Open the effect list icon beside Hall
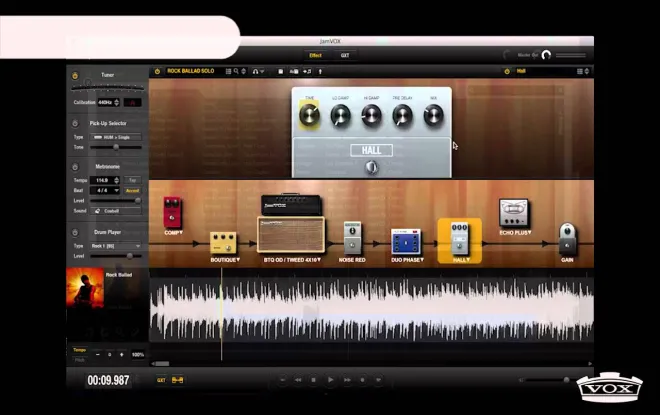This screenshot has height=415, width=660. [x=580, y=72]
